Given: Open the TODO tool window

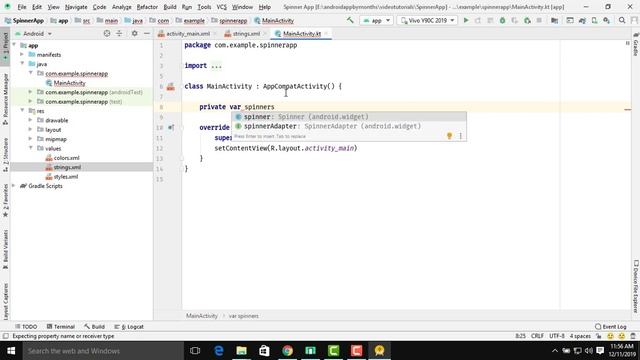Looking at the screenshot, I should 26,327.
